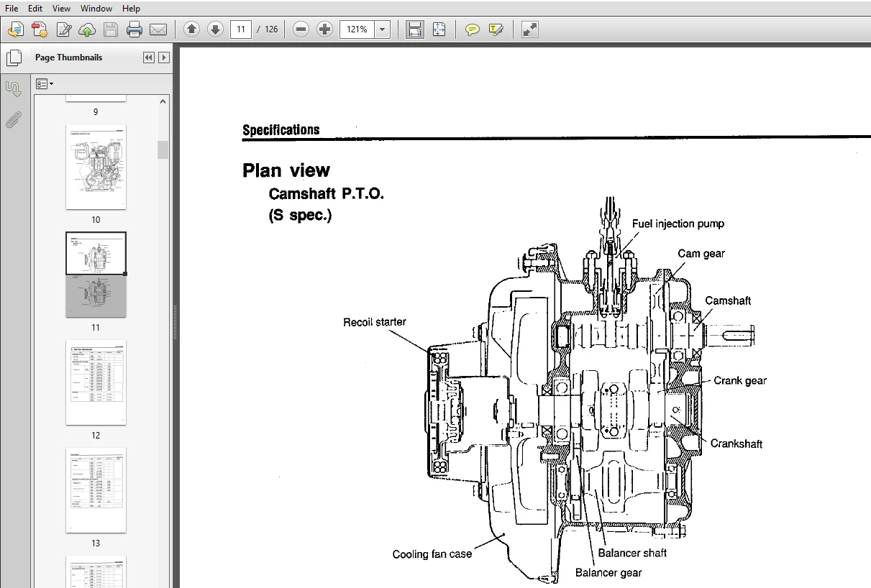The height and width of the screenshot is (588, 871).
Task: Open the Help menu
Action: click(x=131, y=9)
